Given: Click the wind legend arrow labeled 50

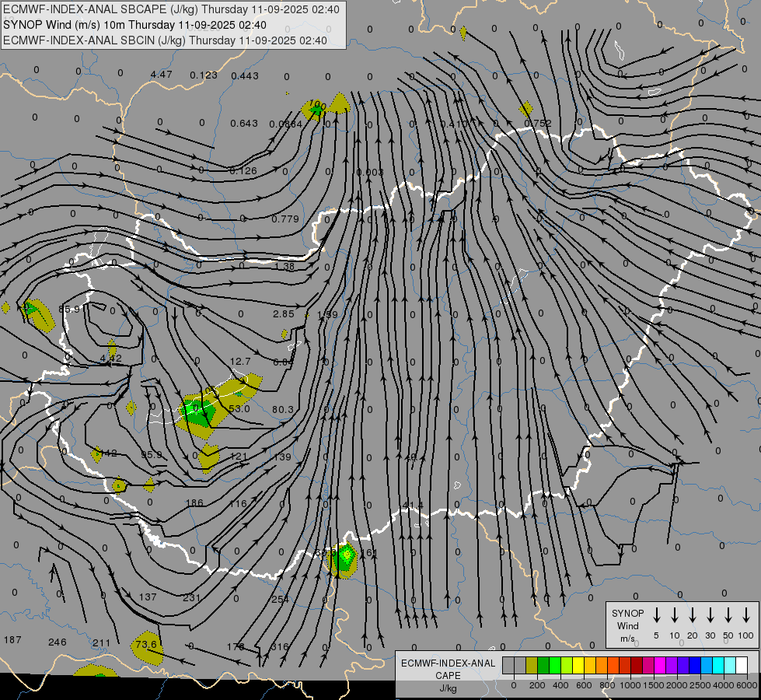Looking at the screenshot, I should pyautogui.click(x=728, y=615).
